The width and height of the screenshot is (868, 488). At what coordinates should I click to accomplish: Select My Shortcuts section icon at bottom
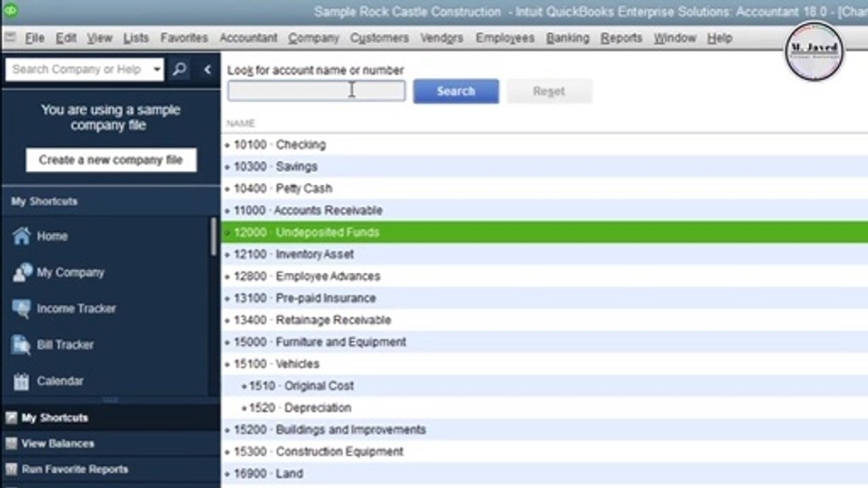click(11, 418)
